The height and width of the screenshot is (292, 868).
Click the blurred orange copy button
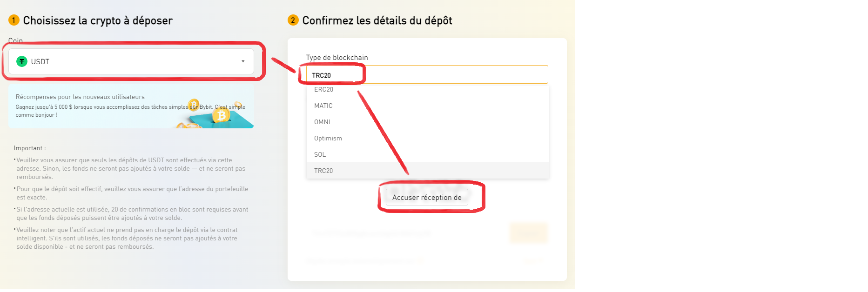tap(529, 232)
